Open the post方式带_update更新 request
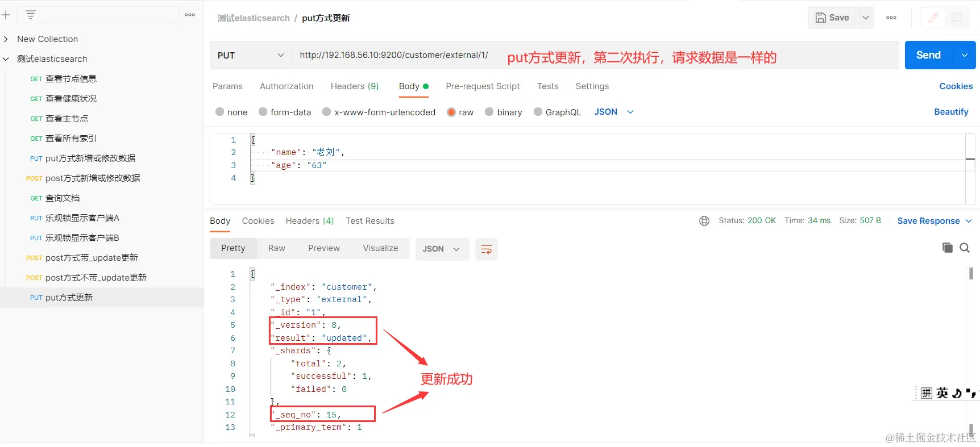Image resolution: width=980 pixels, height=447 pixels. click(92, 258)
